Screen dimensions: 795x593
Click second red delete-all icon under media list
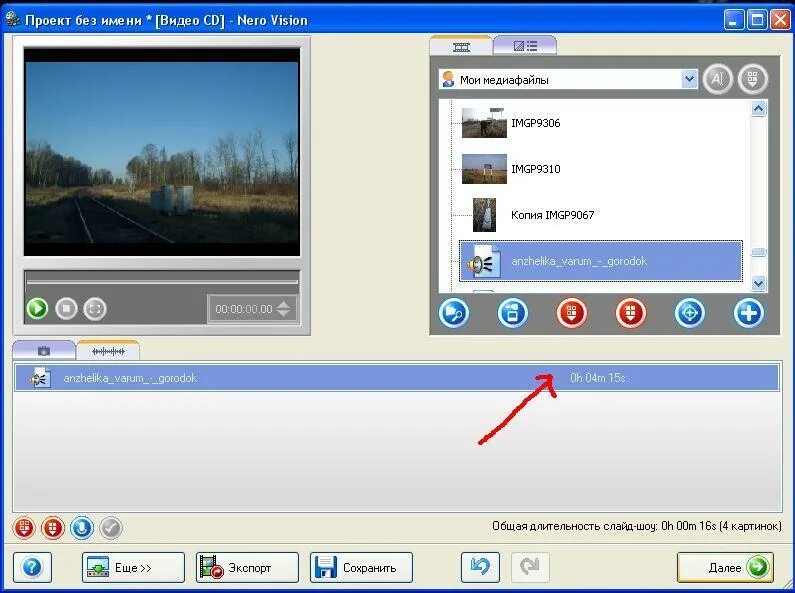point(630,313)
